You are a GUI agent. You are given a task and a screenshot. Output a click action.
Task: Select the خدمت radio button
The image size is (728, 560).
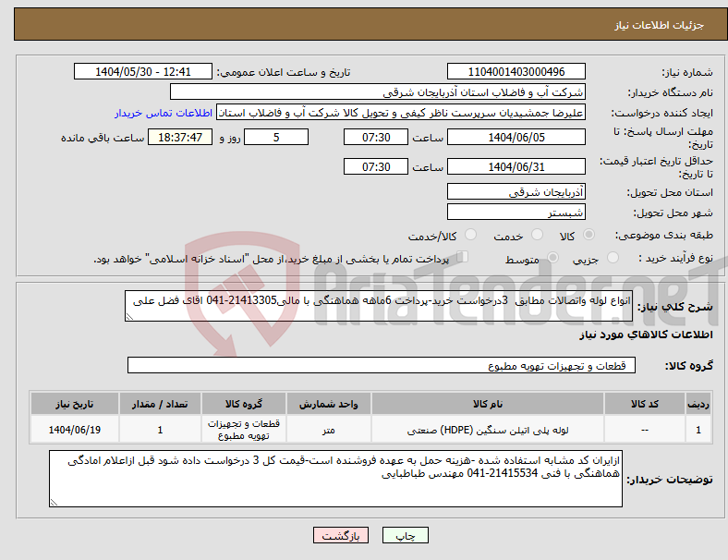(x=537, y=235)
